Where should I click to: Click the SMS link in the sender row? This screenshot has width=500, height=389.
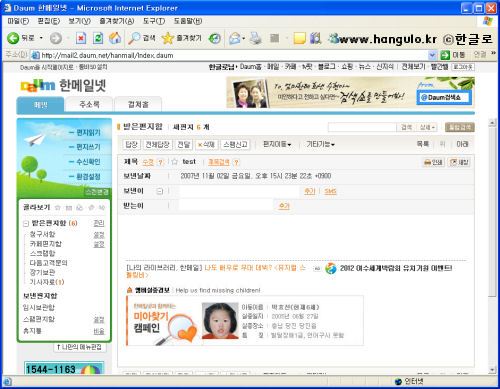coord(330,191)
